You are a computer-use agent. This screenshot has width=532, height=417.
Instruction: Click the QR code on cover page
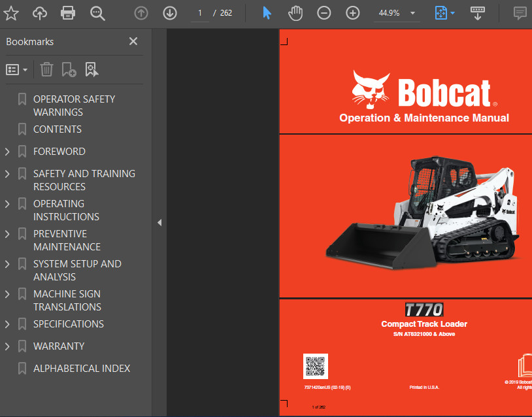316,367
